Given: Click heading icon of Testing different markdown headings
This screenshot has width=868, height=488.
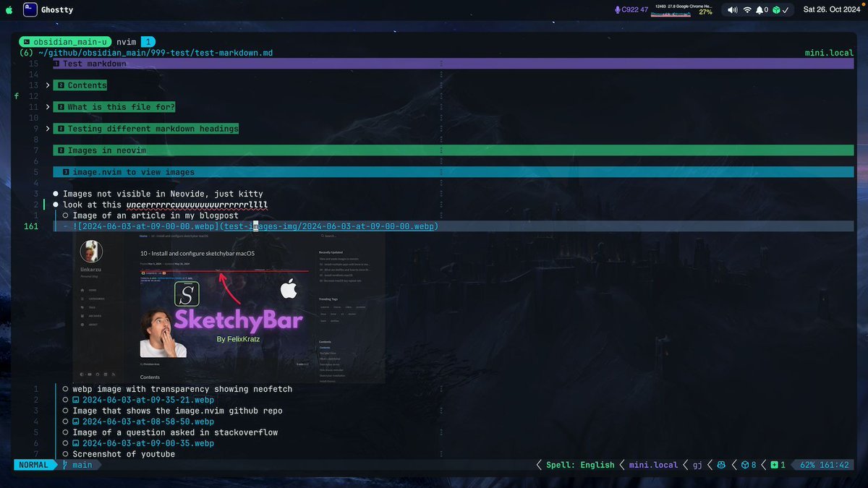Looking at the screenshot, I should coord(61,129).
